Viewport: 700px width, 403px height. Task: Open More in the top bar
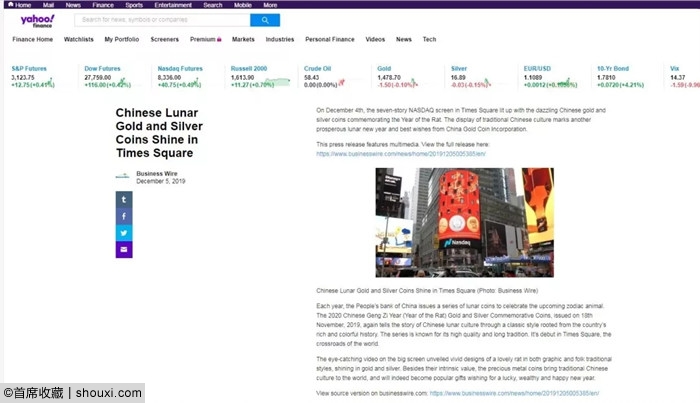click(x=270, y=5)
